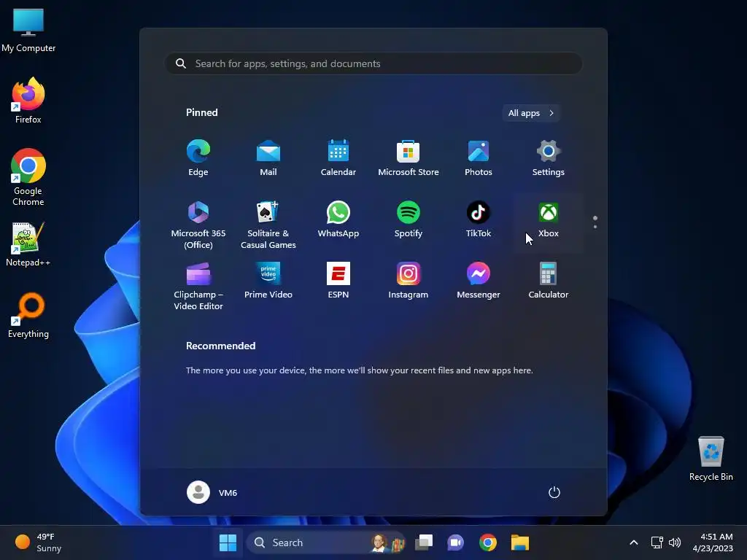Open network status tray icon
The image size is (747, 560).
pos(657,542)
